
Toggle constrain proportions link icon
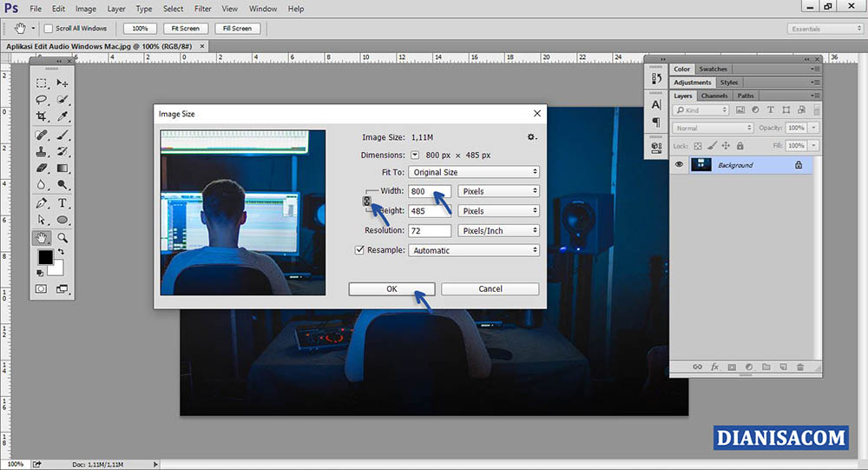coord(366,201)
